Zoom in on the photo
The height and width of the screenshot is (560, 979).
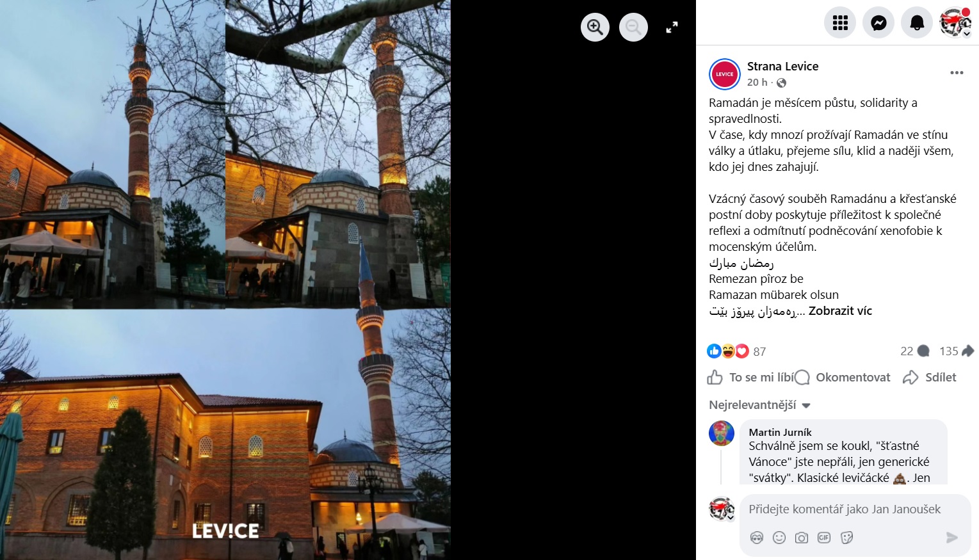595,27
